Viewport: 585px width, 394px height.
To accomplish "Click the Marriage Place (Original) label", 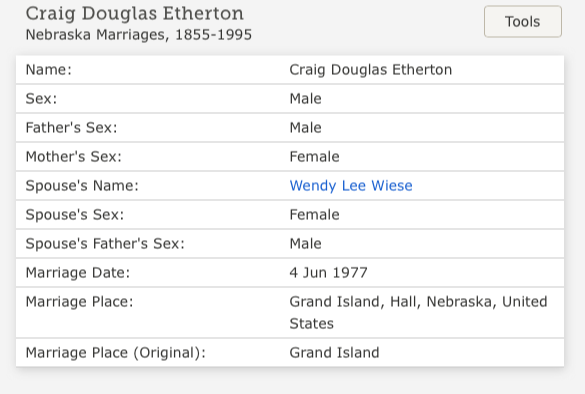I will coord(115,353).
